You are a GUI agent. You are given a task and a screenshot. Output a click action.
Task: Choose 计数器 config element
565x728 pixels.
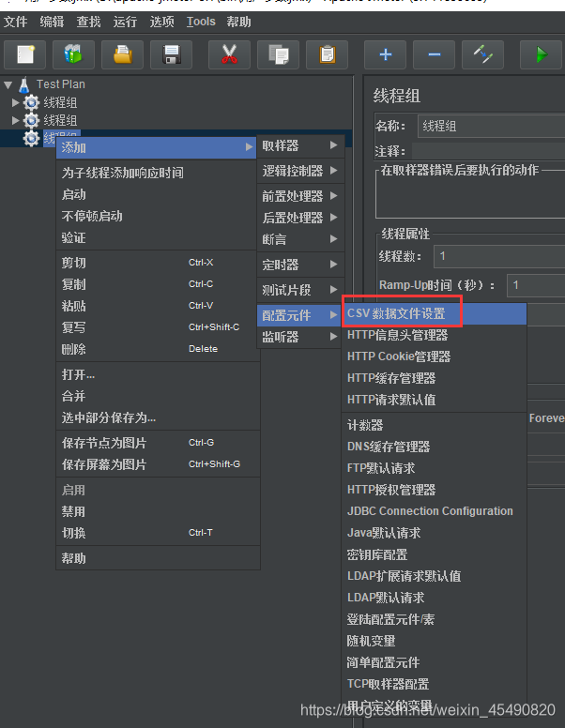(x=435, y=425)
